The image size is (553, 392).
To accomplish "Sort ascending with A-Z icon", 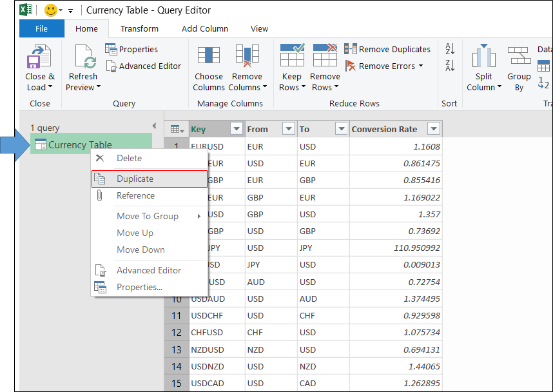I will [x=450, y=49].
